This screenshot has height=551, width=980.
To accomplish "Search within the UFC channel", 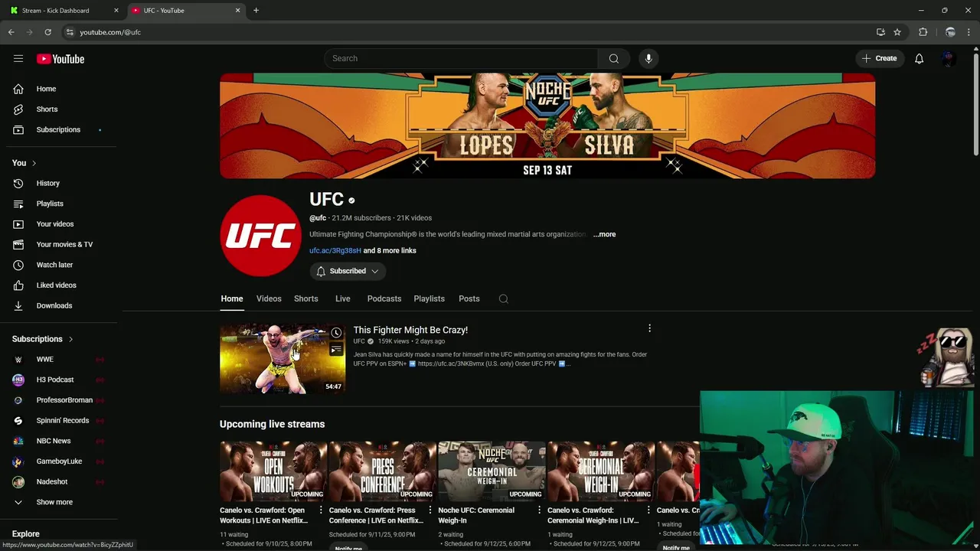I will pyautogui.click(x=503, y=298).
